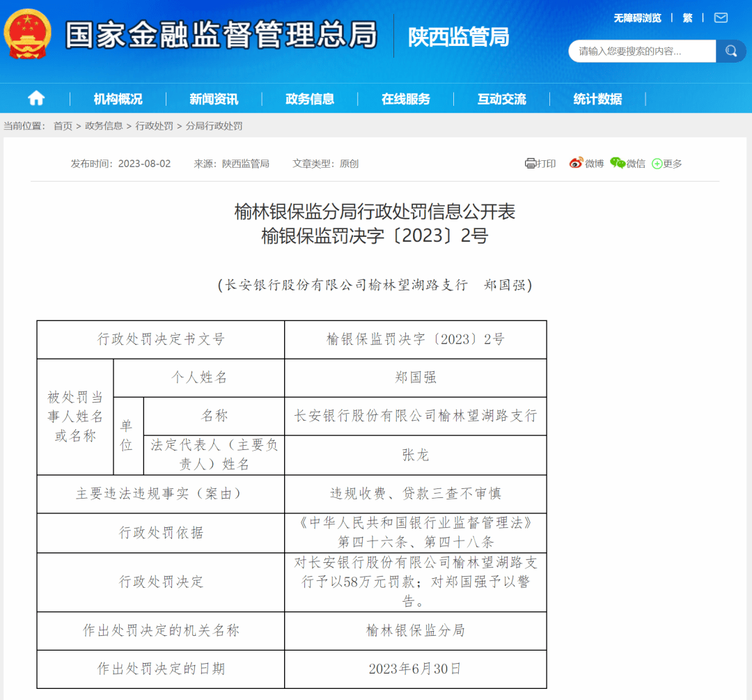Click the printer icon to print
This screenshot has width=752, height=700.
tap(531, 164)
